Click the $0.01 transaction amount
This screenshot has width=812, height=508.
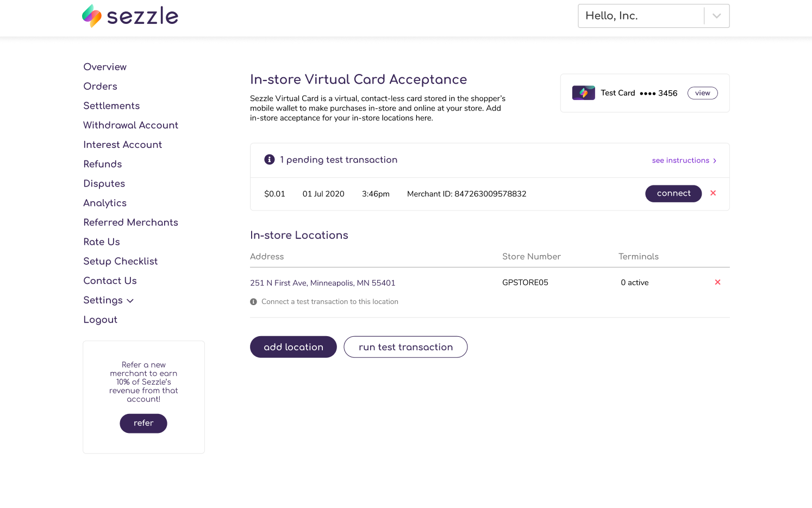274,194
